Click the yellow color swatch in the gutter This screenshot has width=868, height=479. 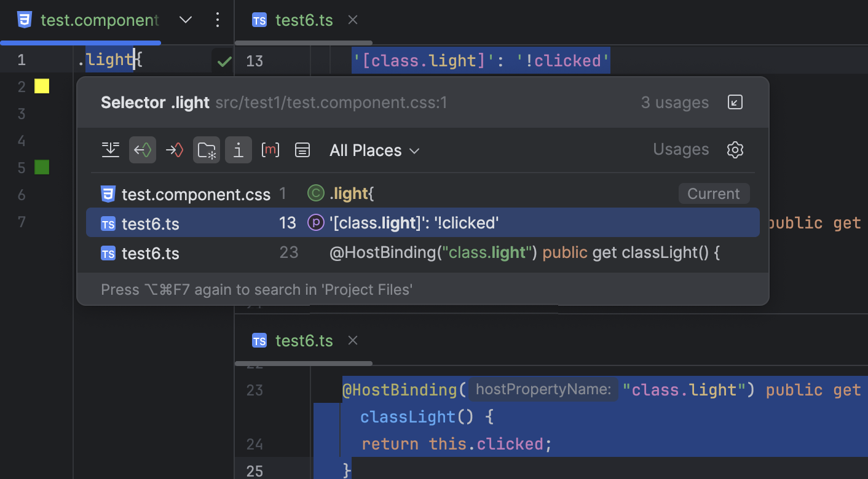(x=41, y=86)
